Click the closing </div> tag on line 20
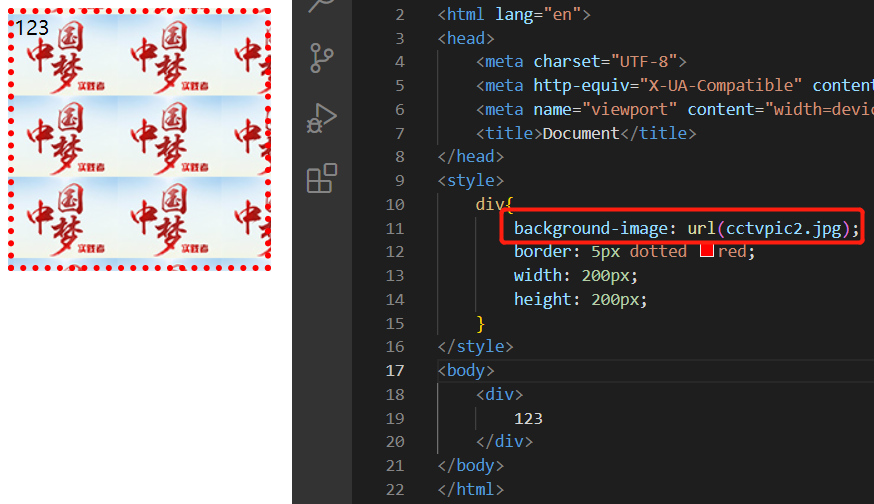This screenshot has height=504, width=874. 504,442
